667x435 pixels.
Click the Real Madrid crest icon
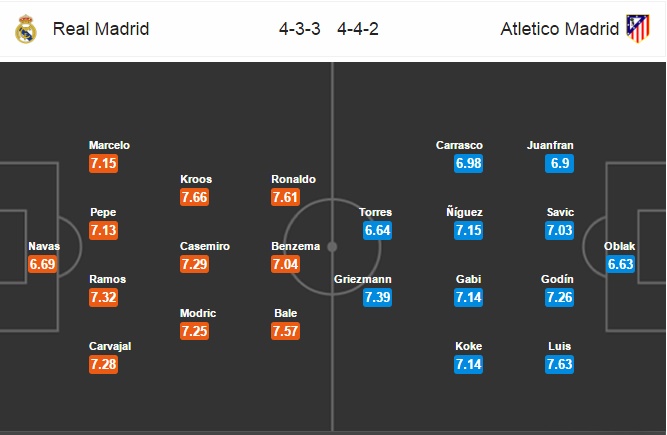(26, 29)
